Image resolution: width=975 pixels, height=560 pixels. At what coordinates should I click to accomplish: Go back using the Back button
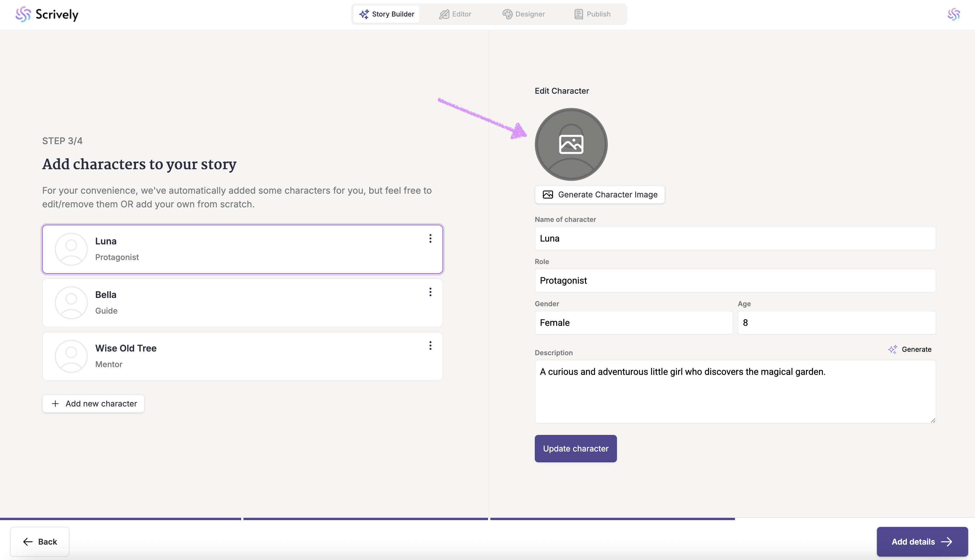(x=40, y=541)
